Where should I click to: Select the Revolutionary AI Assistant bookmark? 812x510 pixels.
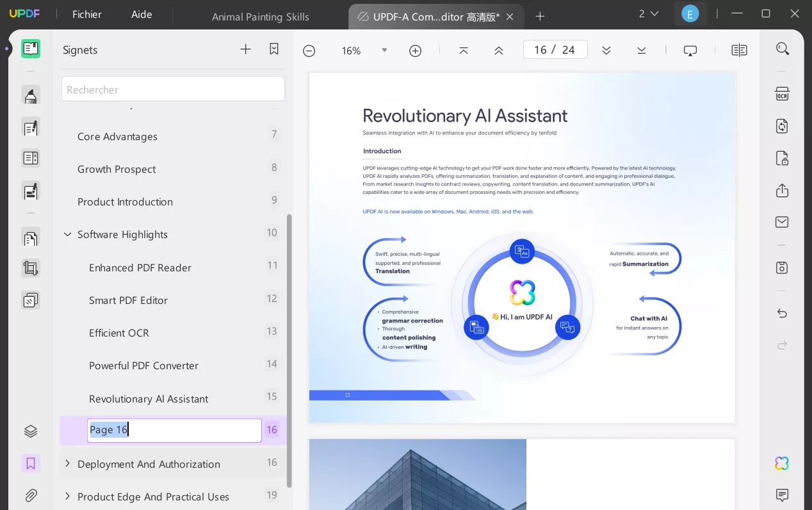(149, 399)
